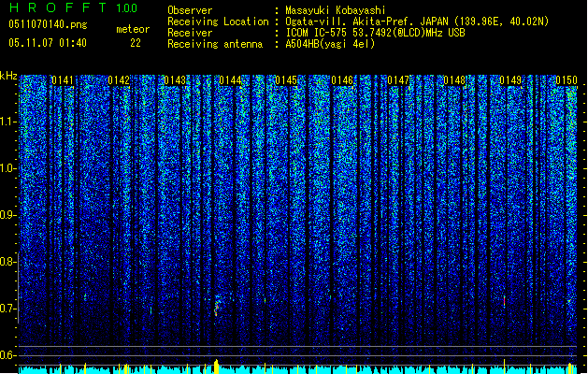The width and height of the screenshot is (588, 374).
Task: Click the Receiver ICOM IC-575 frequency text
Action: click(375, 33)
